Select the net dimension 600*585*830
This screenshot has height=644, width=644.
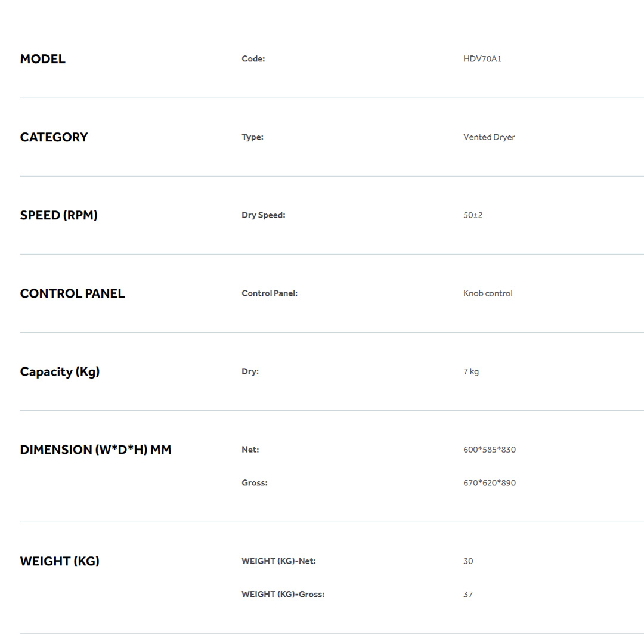489,450
